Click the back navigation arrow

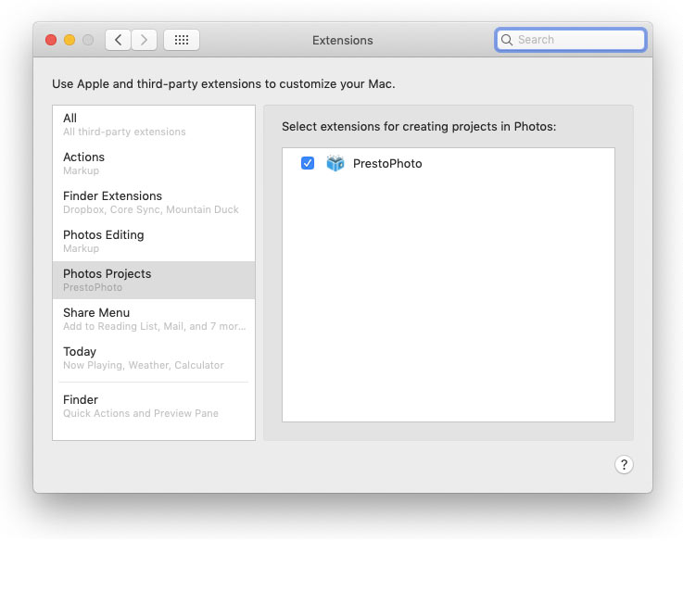tap(118, 40)
